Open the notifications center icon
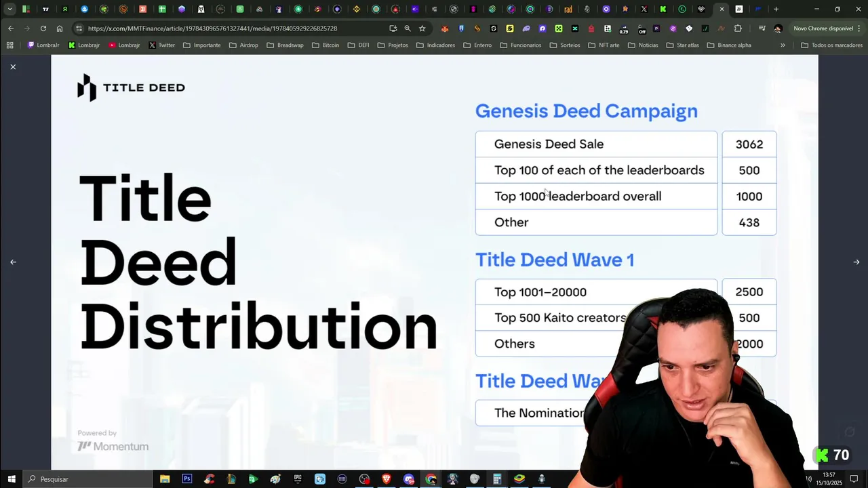868x488 pixels. pyautogui.click(x=854, y=479)
